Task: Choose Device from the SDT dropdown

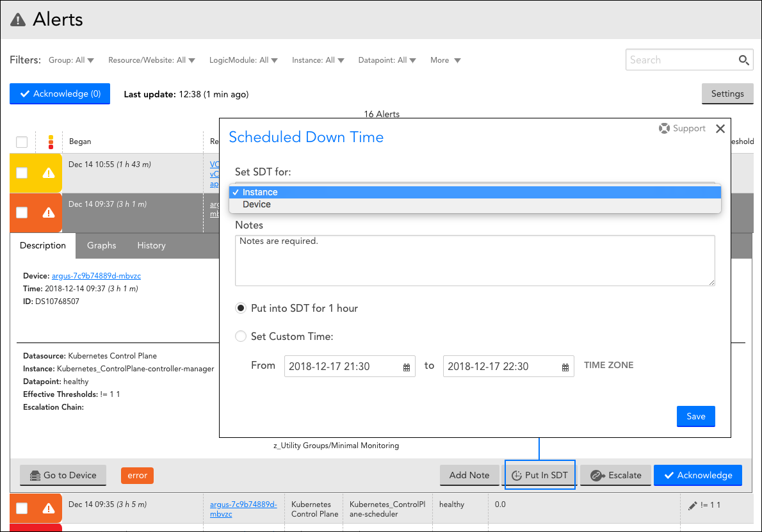Action: [x=257, y=204]
